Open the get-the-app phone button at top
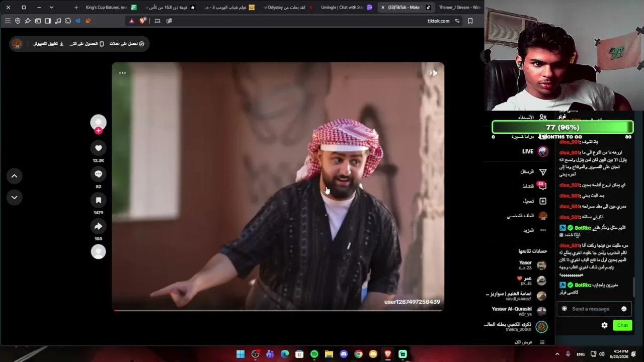The image size is (644, 362). pos(87,44)
